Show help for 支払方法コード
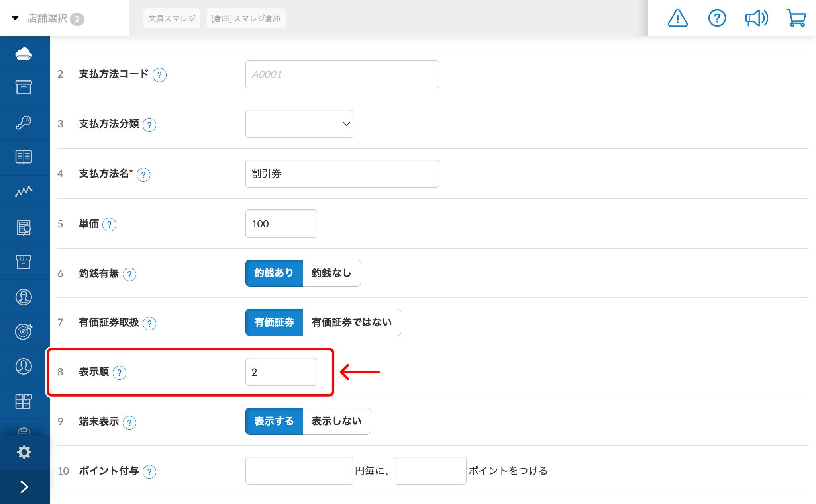Screen dimensions: 816x504 (159, 75)
